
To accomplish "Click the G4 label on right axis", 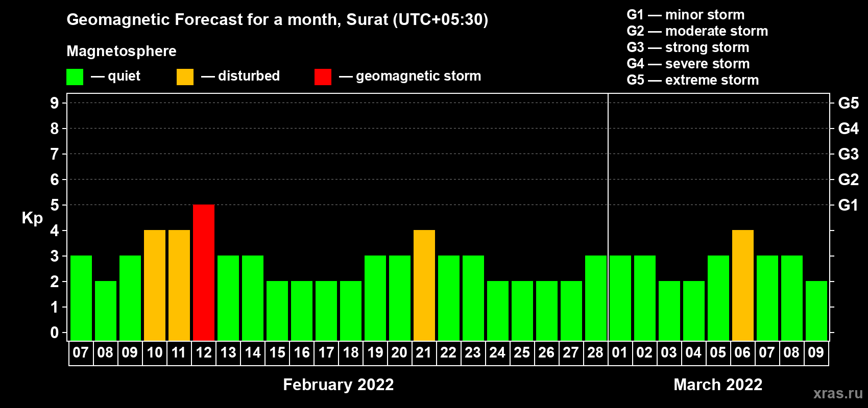I will [x=849, y=129].
